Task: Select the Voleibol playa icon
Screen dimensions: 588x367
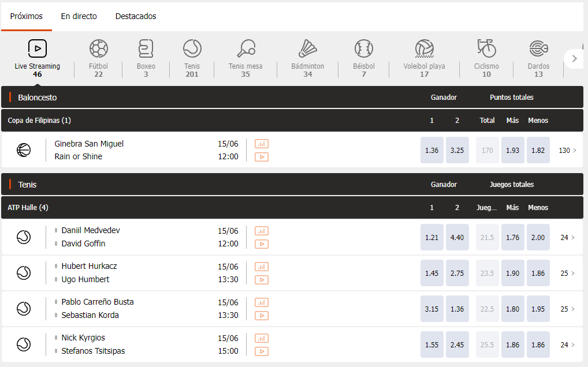Action: pos(424,48)
